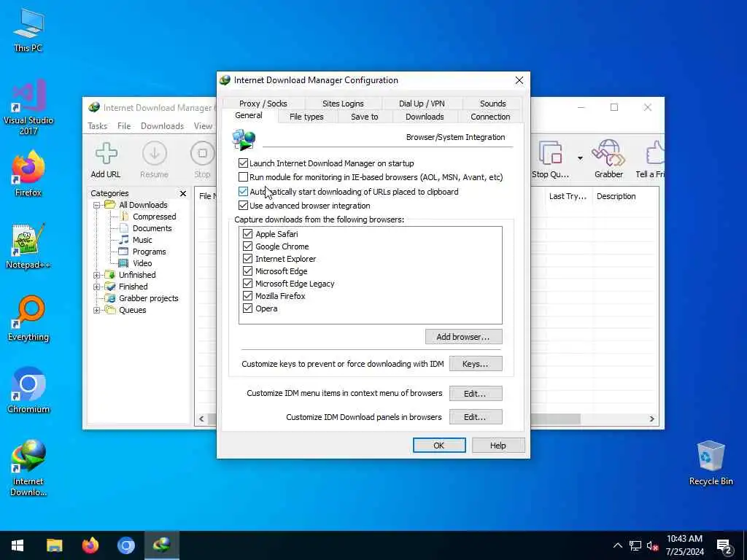Close the Categories panel
Screen dimensions: 747x560
click(183, 193)
